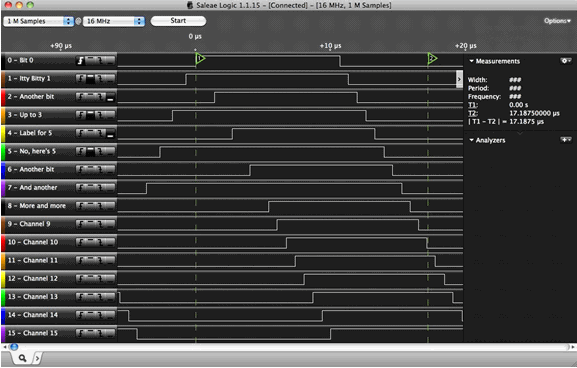Click the horizontal scrollbar blue handle

(x=14, y=347)
